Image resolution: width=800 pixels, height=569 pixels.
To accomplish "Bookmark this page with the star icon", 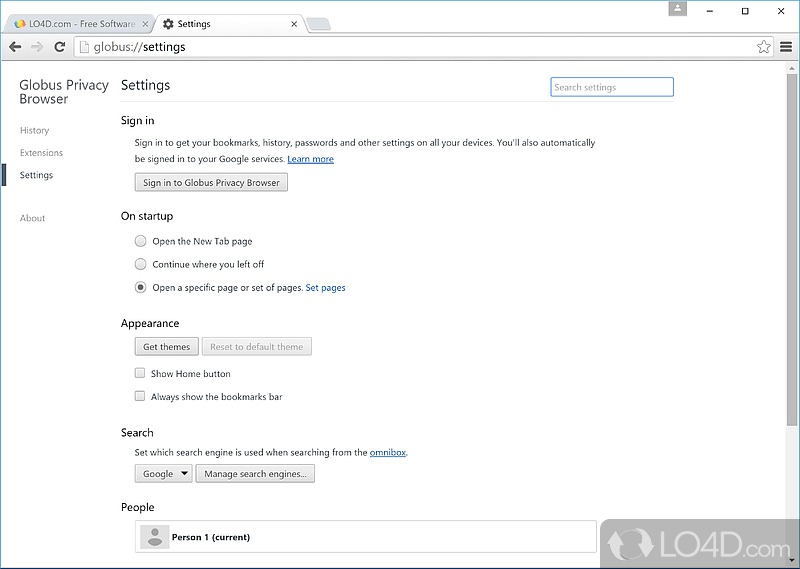I will 764,46.
